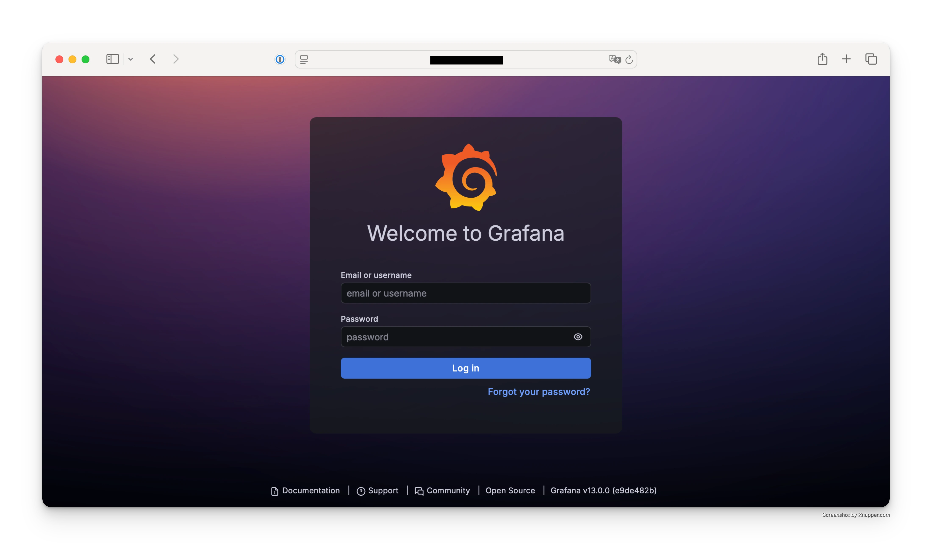Close the Safari window
The width and height of the screenshot is (932, 560).
pos(59,59)
